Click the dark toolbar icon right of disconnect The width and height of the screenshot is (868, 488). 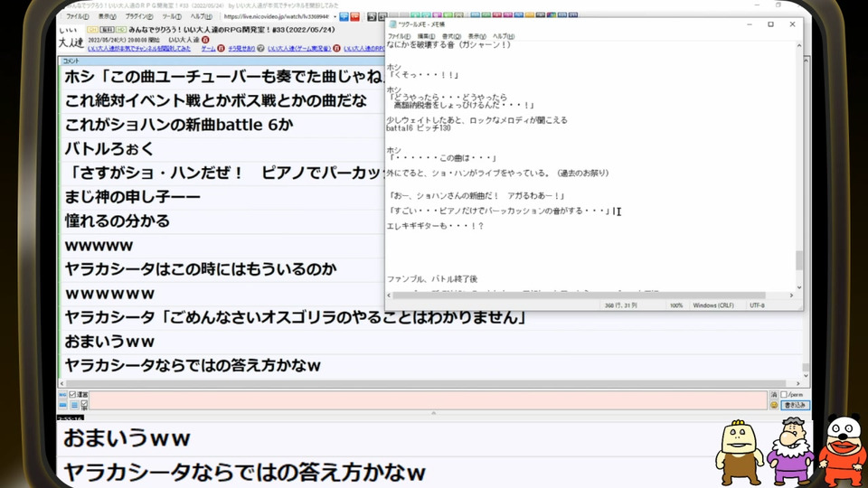(372, 17)
